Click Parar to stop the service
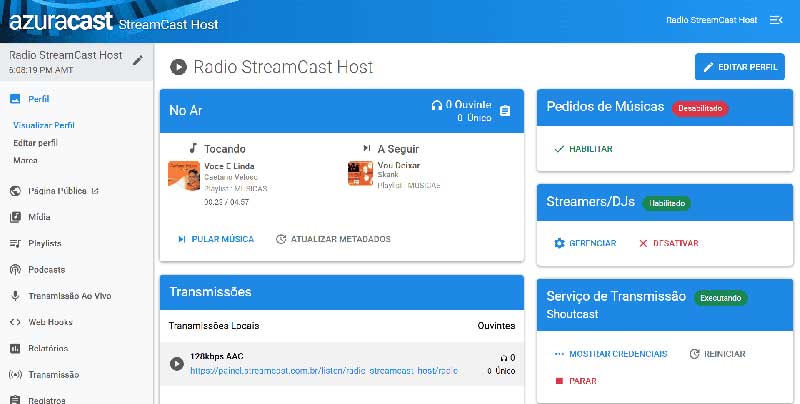The image size is (800, 404). click(576, 381)
